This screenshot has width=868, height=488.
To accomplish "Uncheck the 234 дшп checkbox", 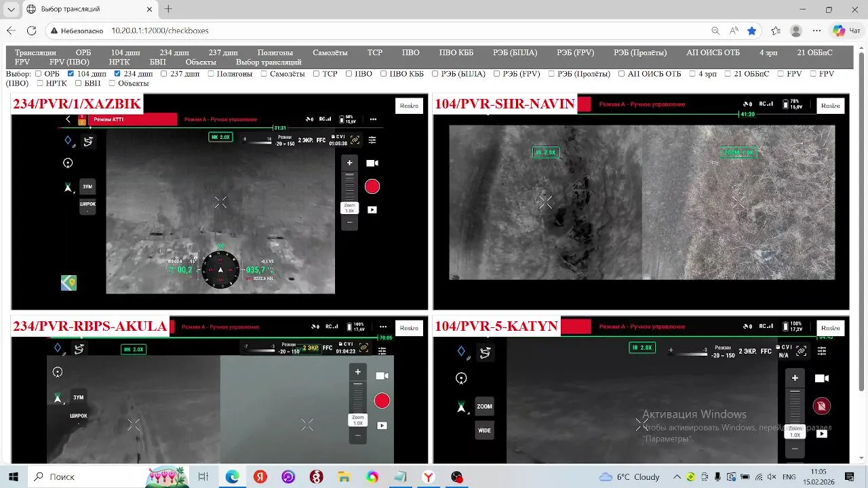I will point(117,74).
